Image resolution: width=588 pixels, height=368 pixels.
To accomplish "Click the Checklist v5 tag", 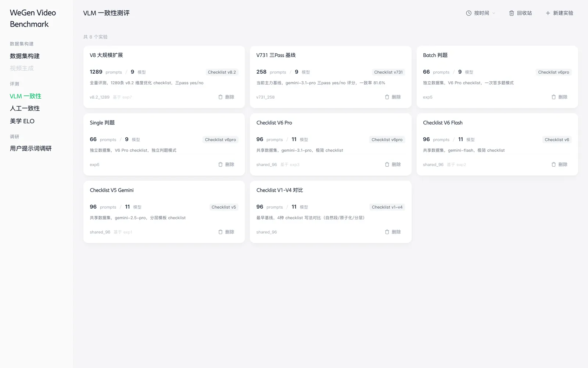I will pos(224,207).
